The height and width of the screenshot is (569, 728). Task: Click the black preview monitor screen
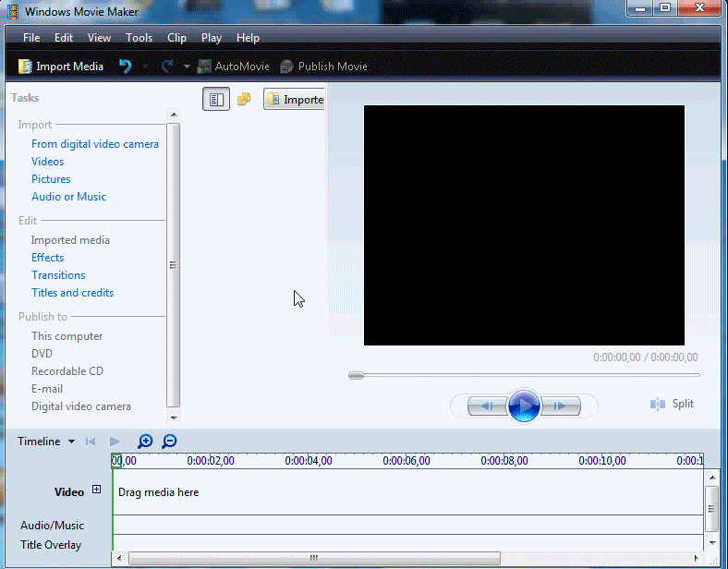524,225
